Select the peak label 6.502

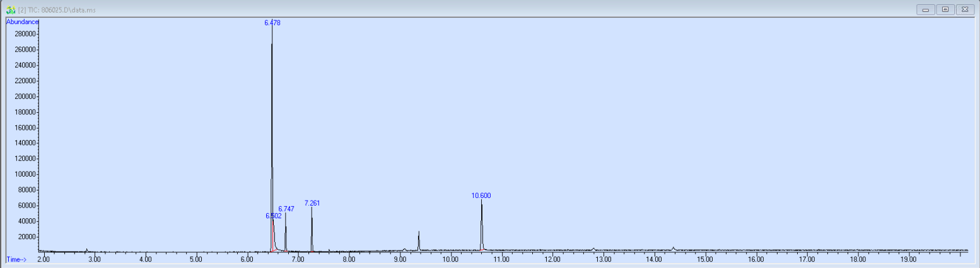point(274,216)
